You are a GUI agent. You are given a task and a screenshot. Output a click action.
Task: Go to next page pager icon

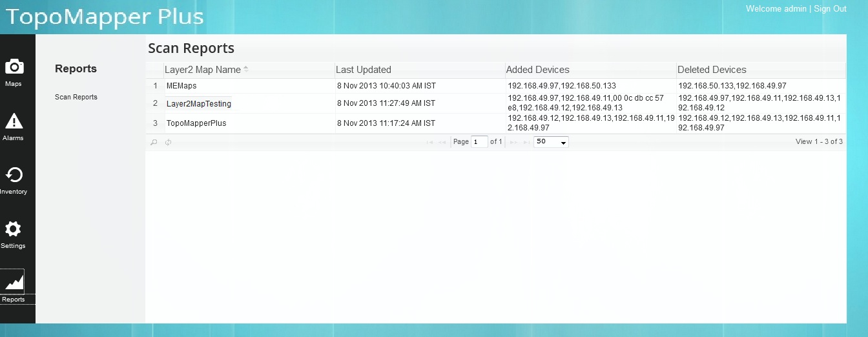pyautogui.click(x=514, y=142)
